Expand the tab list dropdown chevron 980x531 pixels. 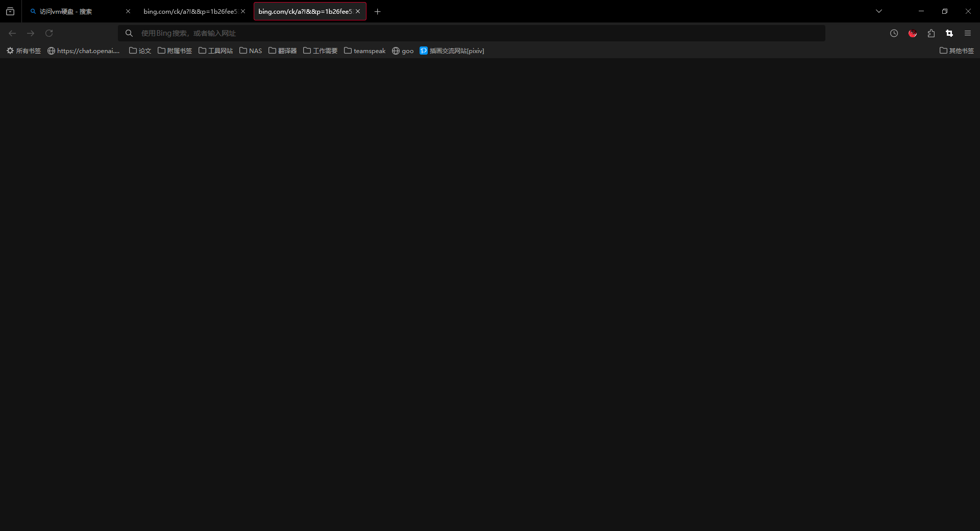(x=879, y=11)
